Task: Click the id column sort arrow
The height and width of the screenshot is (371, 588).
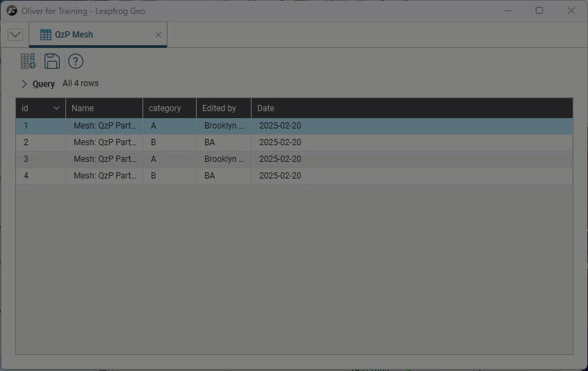Action: [56, 108]
